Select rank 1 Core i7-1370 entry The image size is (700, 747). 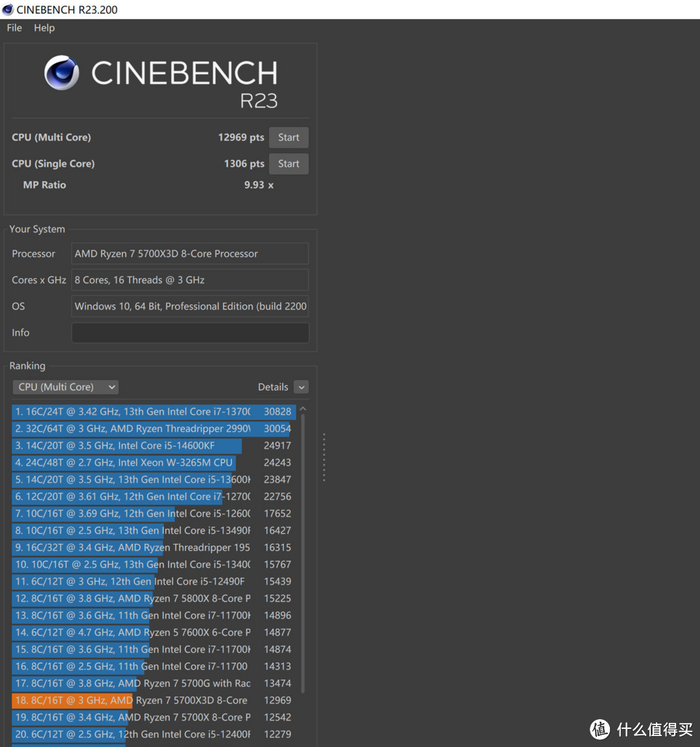click(154, 412)
